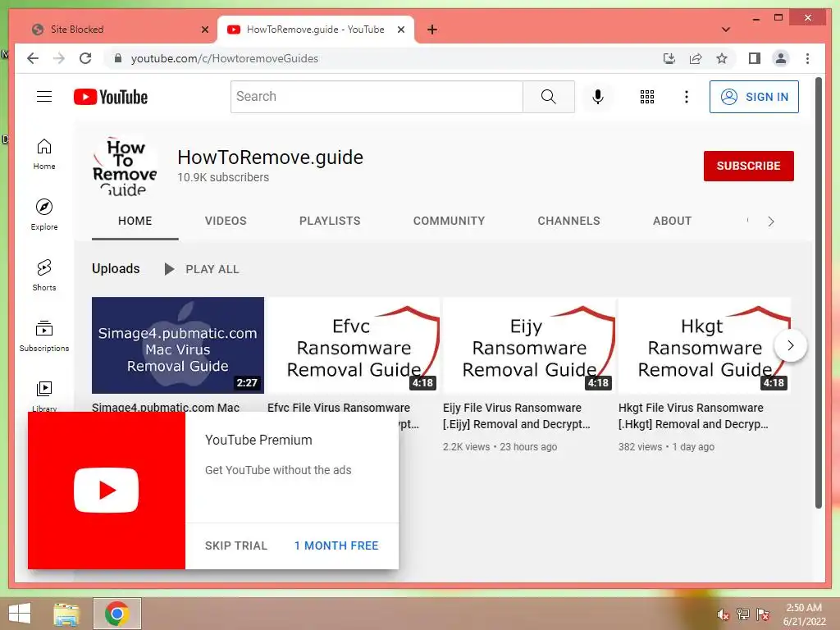Image resolution: width=840 pixels, height=630 pixels.
Task: Open Eijy Ransomware Removal Guide thumbnail
Action: (529, 345)
